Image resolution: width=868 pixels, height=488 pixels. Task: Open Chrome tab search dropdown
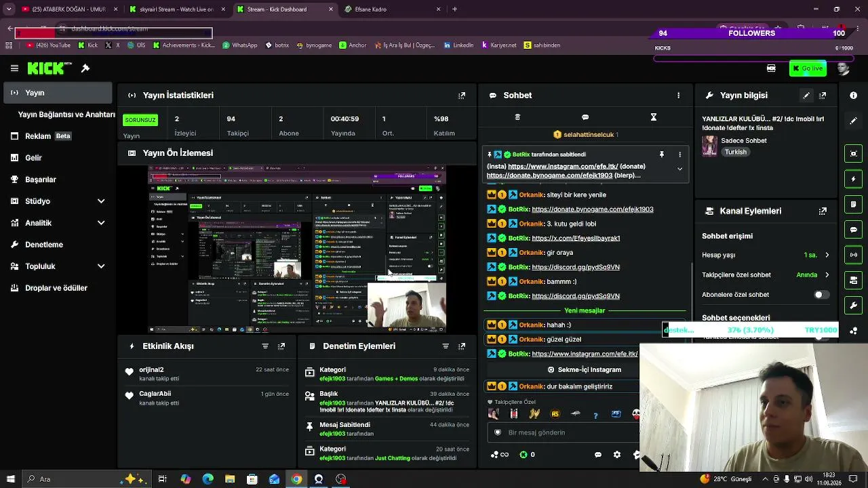(x=9, y=9)
